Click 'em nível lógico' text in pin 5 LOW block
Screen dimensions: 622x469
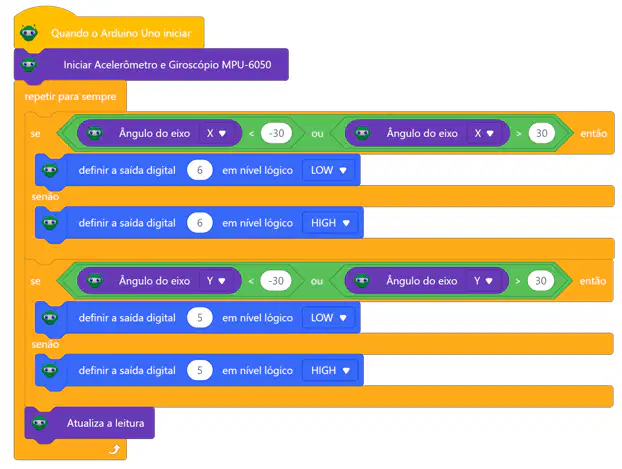tap(257, 318)
